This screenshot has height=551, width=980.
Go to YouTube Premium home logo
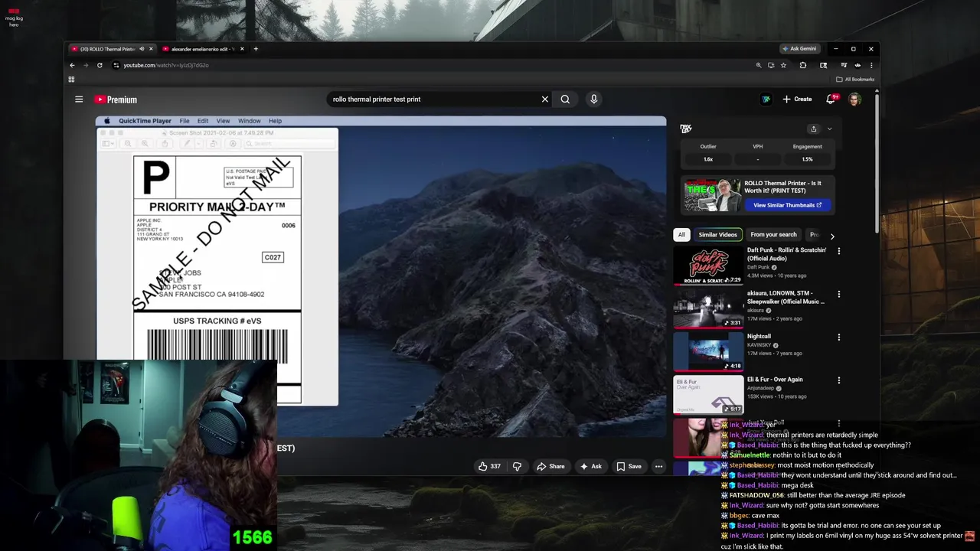tap(116, 99)
